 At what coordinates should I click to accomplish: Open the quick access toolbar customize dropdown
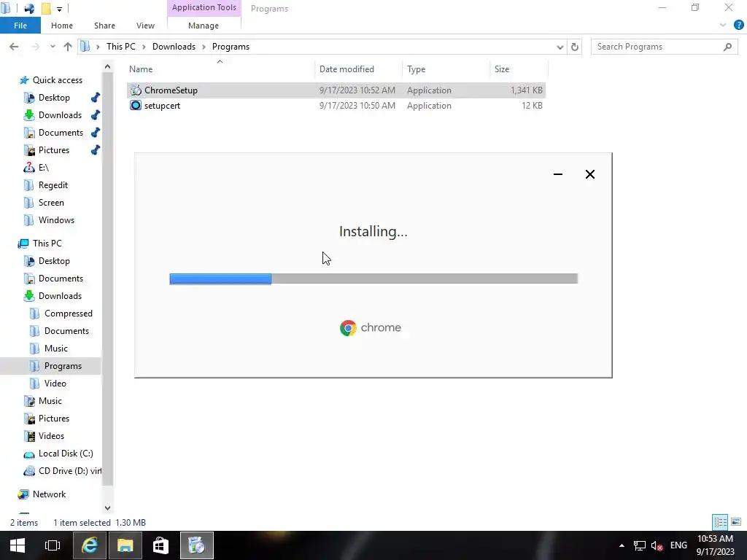pos(60,9)
